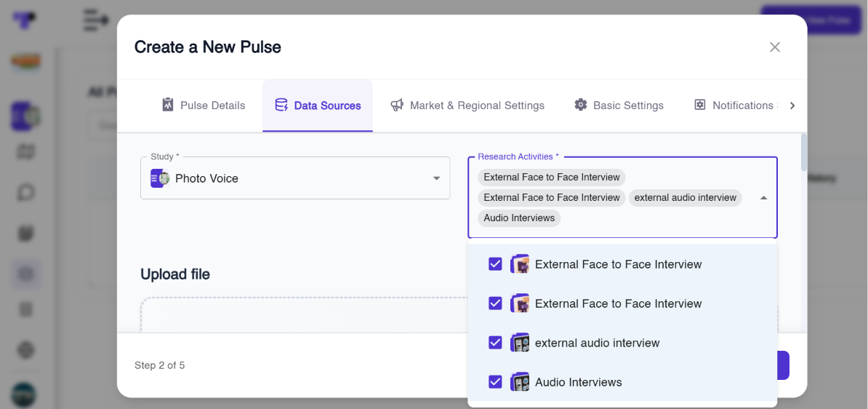Image resolution: width=868 pixels, height=409 pixels.
Task: Open the Notifications tab
Action: coord(736,106)
